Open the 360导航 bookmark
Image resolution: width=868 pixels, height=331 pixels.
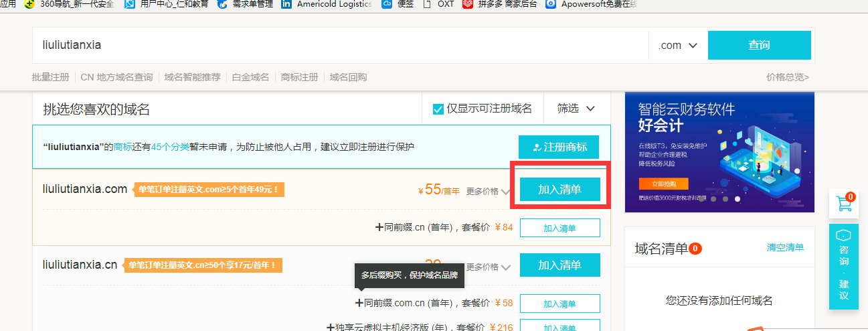click(68, 4)
